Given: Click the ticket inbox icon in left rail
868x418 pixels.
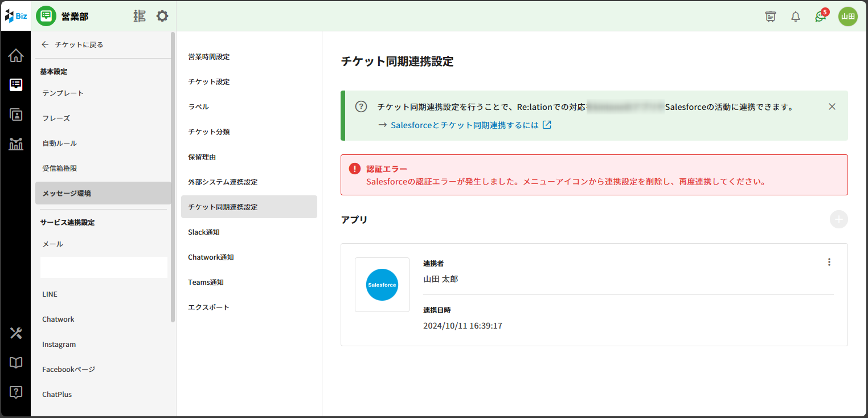Looking at the screenshot, I should tap(16, 85).
